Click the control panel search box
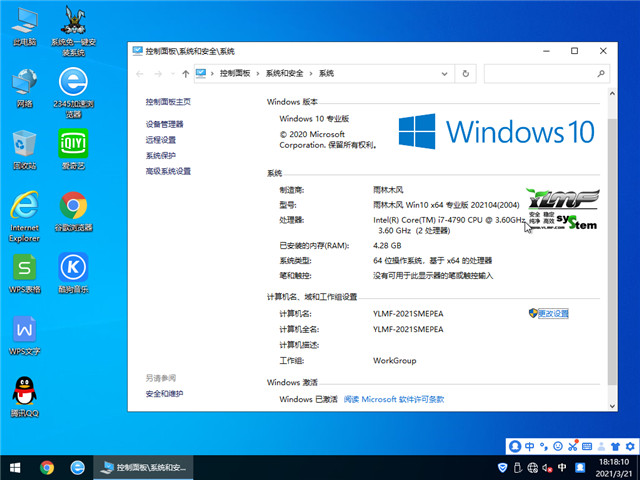The width and height of the screenshot is (640, 480). pos(547,74)
